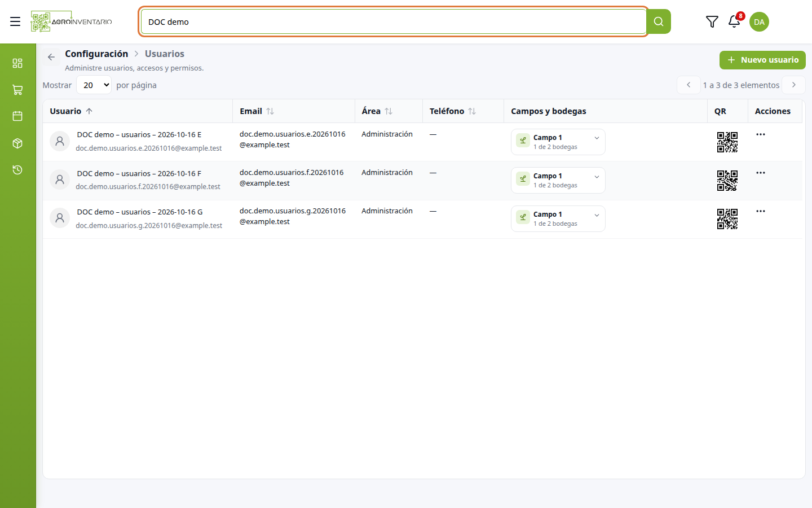Open actions menu for user E
Image resolution: width=812 pixels, height=508 pixels.
tap(761, 134)
